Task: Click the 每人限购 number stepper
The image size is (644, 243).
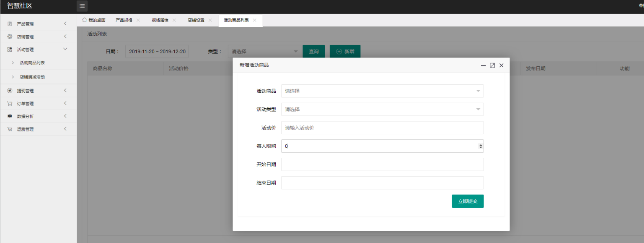Action: tap(481, 146)
